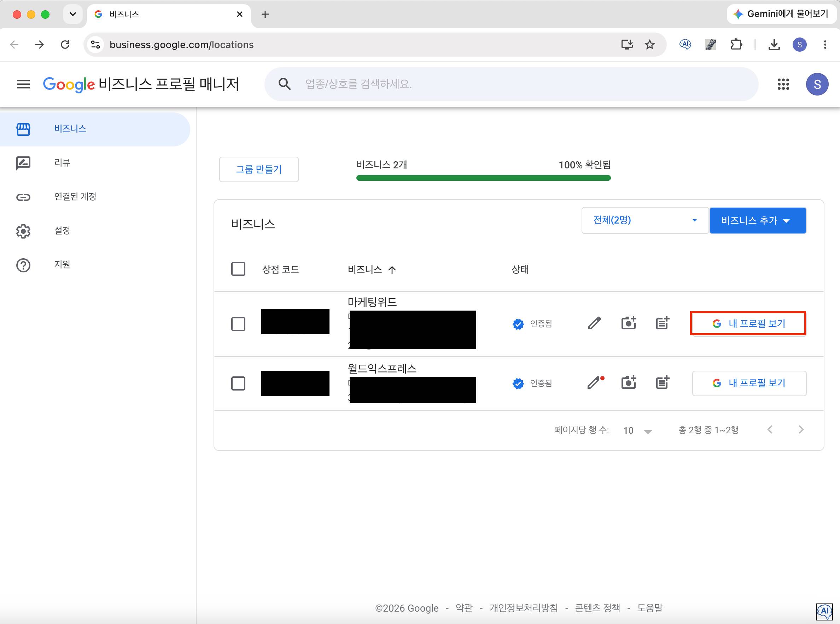Click the browser forward arrow
The width and height of the screenshot is (840, 624).
(39, 45)
